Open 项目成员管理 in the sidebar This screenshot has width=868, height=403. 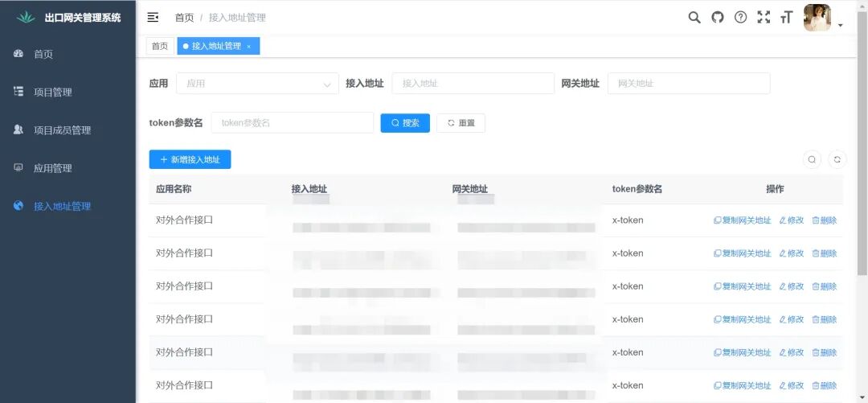pyautogui.click(x=68, y=130)
